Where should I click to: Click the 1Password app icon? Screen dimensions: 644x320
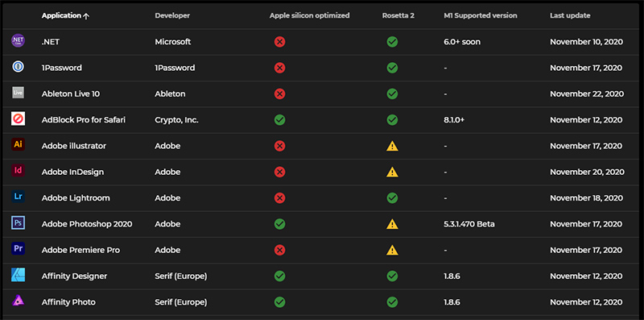[x=18, y=67]
